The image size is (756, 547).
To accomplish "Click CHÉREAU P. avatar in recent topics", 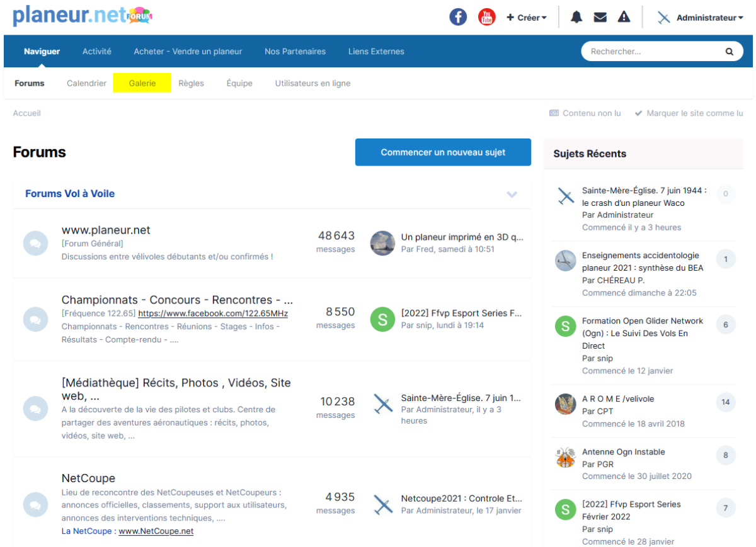I will coord(566,261).
